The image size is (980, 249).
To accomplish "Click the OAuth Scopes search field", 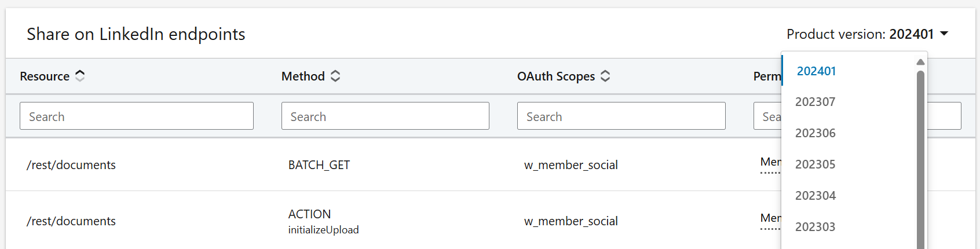I will pyautogui.click(x=621, y=116).
